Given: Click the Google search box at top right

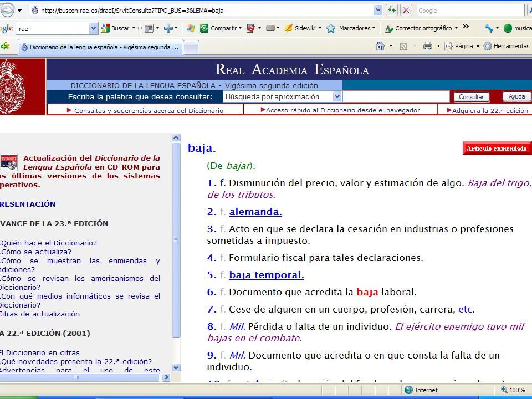Looking at the screenshot, I should coord(470,11).
